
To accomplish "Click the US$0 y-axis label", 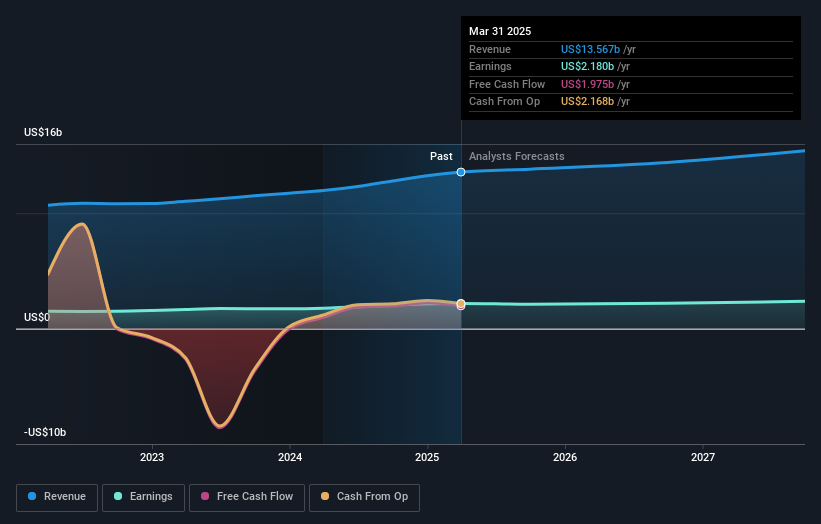I will pos(37,317).
